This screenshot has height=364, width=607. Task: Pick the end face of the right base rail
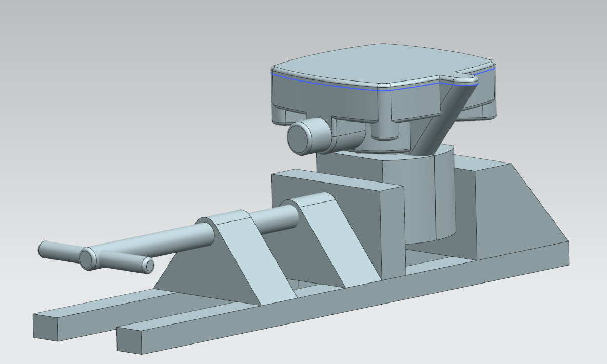click(x=129, y=340)
